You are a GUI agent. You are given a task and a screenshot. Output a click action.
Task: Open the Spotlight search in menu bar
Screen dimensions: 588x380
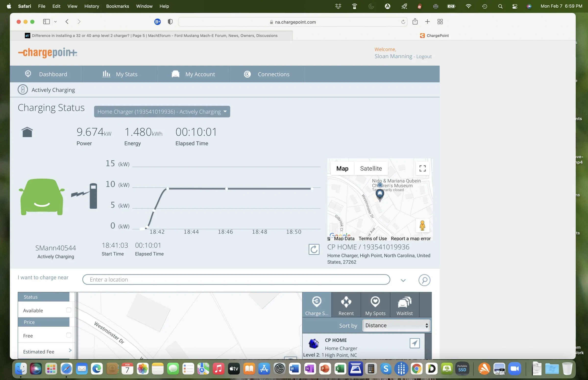click(500, 6)
